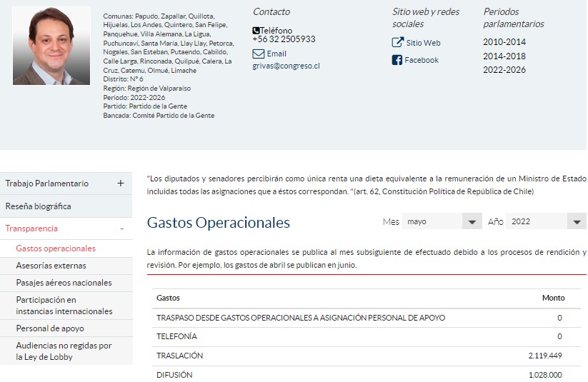Collapse Transparencia using the minus icon
Screen dimensions: 588x382
pyautogui.click(x=121, y=228)
